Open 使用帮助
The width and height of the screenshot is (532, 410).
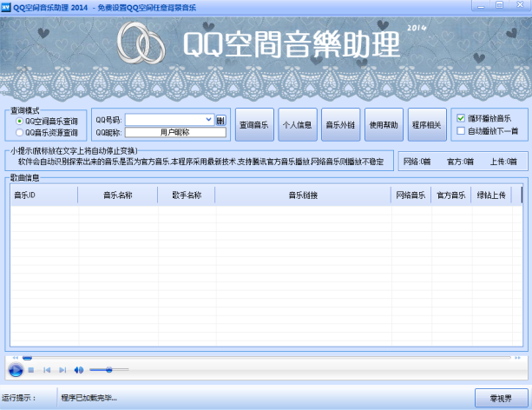pos(384,125)
